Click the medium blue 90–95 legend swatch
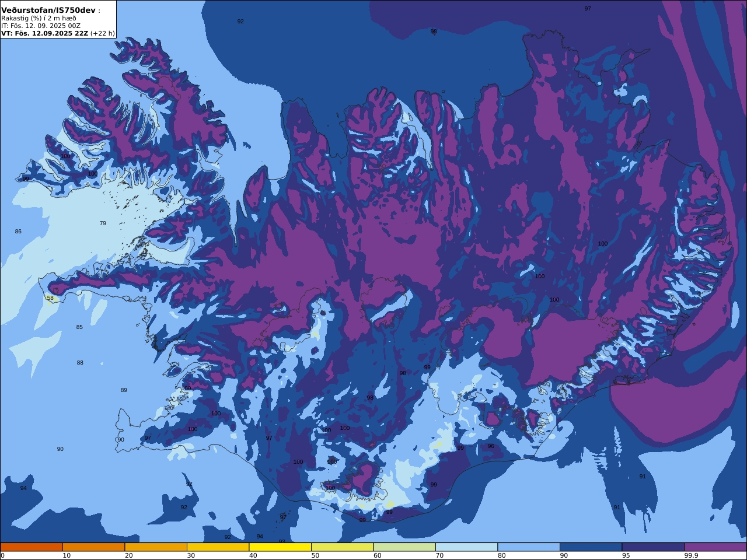Image resolution: width=747 pixels, height=560 pixels. (x=591, y=547)
